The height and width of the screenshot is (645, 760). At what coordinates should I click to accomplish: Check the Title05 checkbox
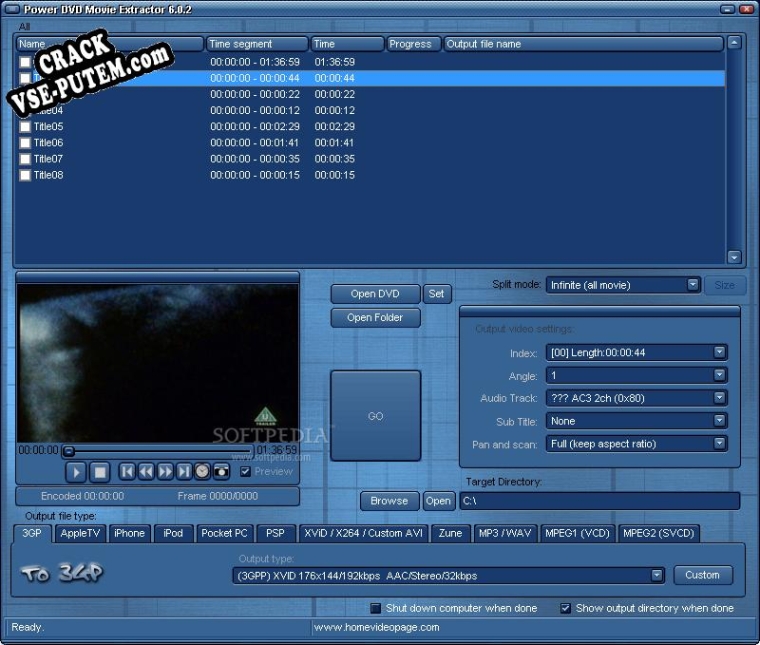click(x=25, y=127)
